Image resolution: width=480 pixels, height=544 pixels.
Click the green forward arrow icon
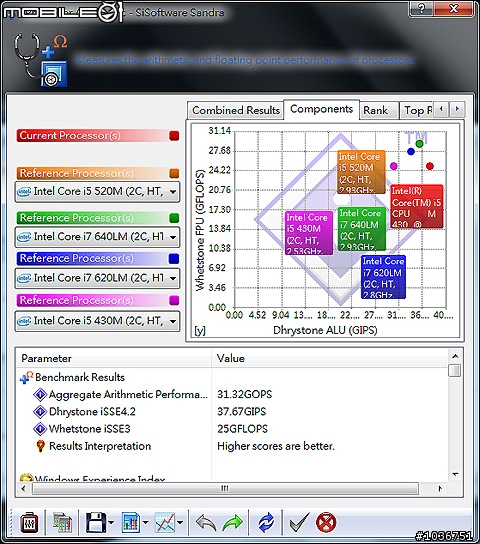tap(233, 523)
